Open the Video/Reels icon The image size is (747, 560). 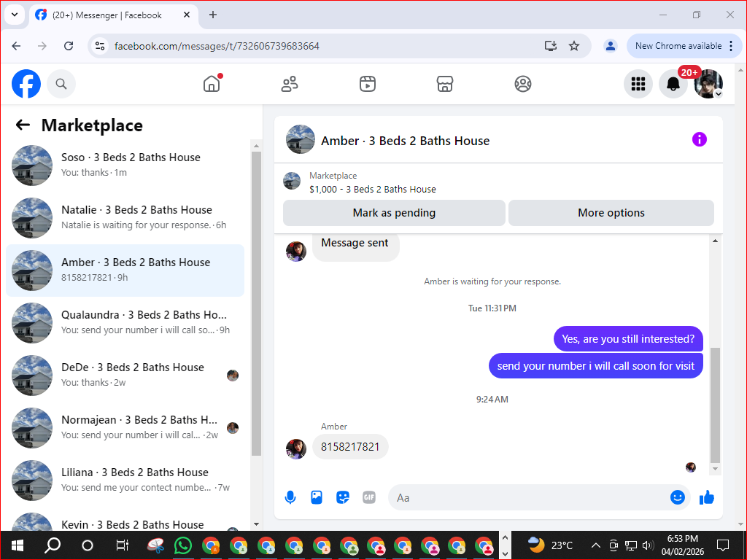[368, 84]
